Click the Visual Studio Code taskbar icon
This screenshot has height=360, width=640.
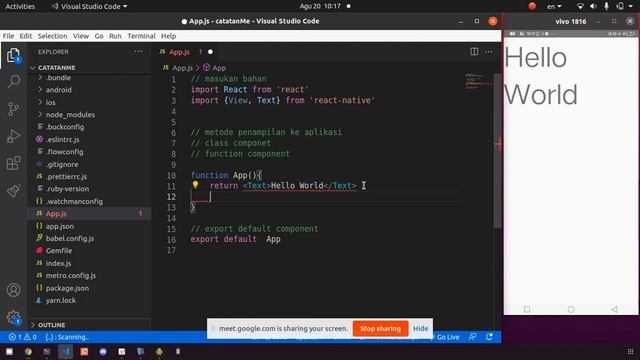[66, 351]
